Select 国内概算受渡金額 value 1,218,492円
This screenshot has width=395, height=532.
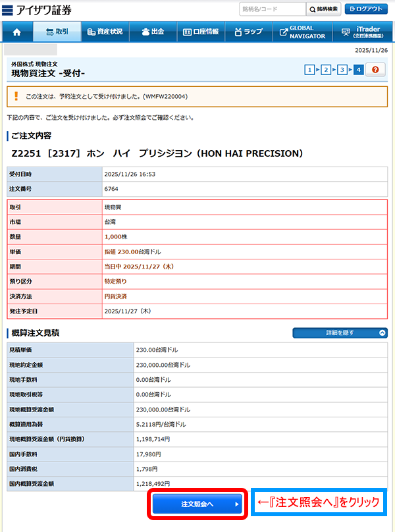point(153,484)
